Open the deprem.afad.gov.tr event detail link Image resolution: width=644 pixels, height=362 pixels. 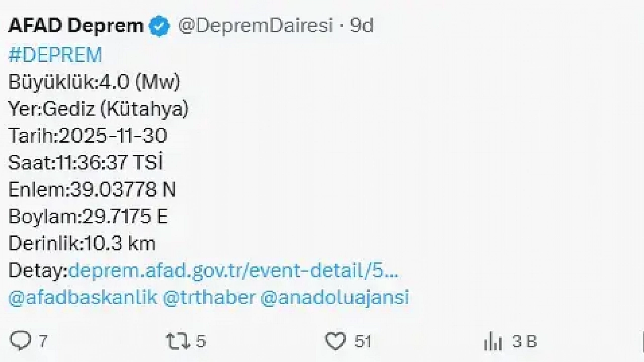233,271
